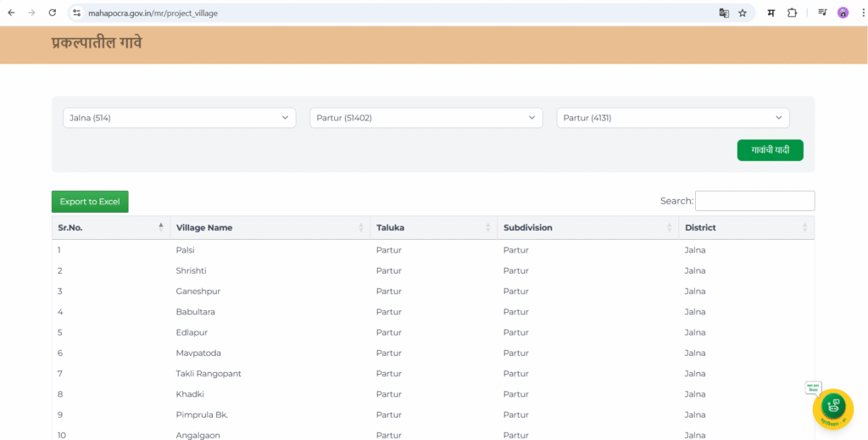Reload the page with the refresh icon
Viewport: 868px width, 440px height.
point(53,13)
